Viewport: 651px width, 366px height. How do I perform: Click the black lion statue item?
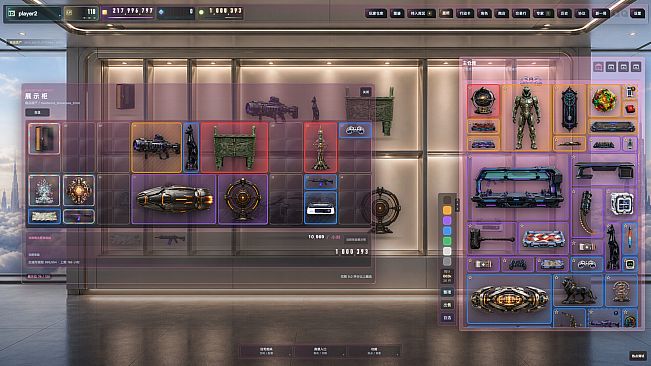click(578, 290)
